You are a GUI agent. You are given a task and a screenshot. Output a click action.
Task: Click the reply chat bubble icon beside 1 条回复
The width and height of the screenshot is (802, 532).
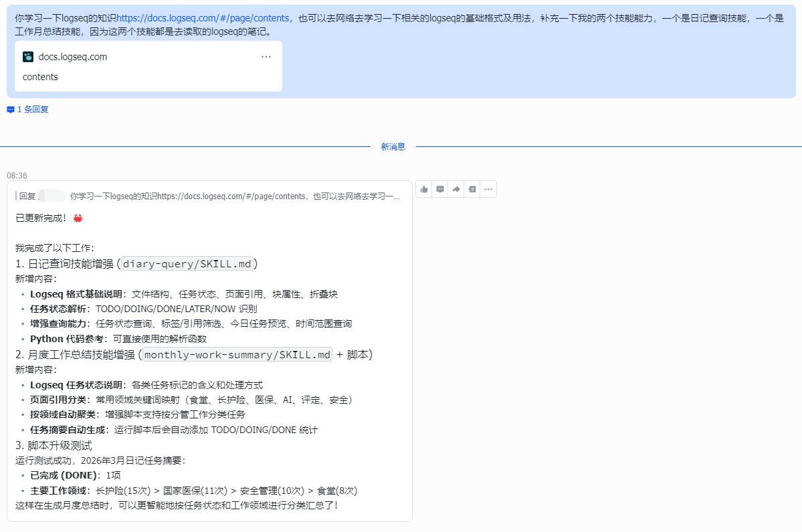tap(10, 110)
